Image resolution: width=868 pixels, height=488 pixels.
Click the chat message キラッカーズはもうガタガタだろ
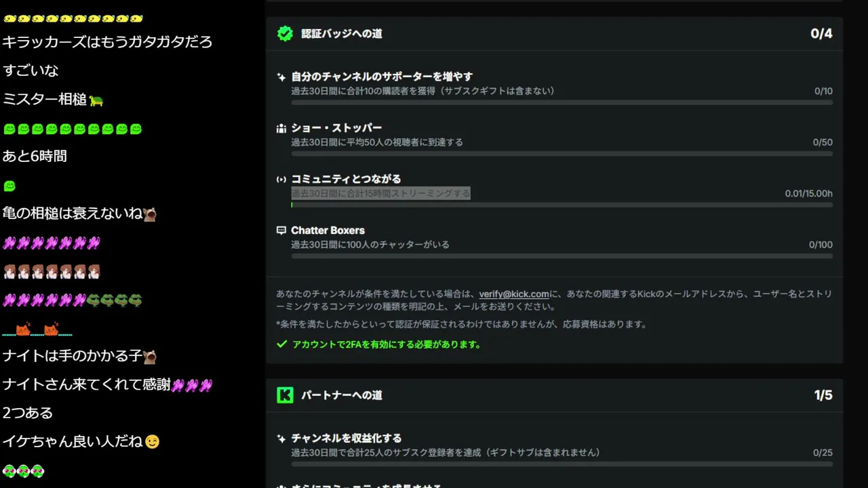coord(108,42)
